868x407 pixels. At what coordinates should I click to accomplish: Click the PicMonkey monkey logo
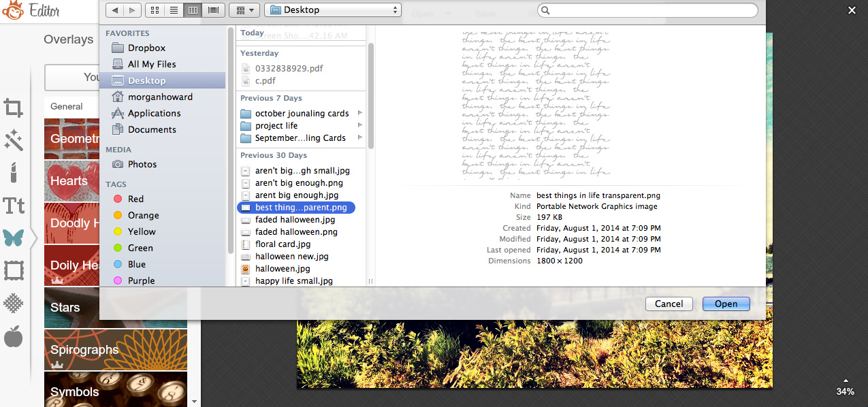click(x=12, y=11)
